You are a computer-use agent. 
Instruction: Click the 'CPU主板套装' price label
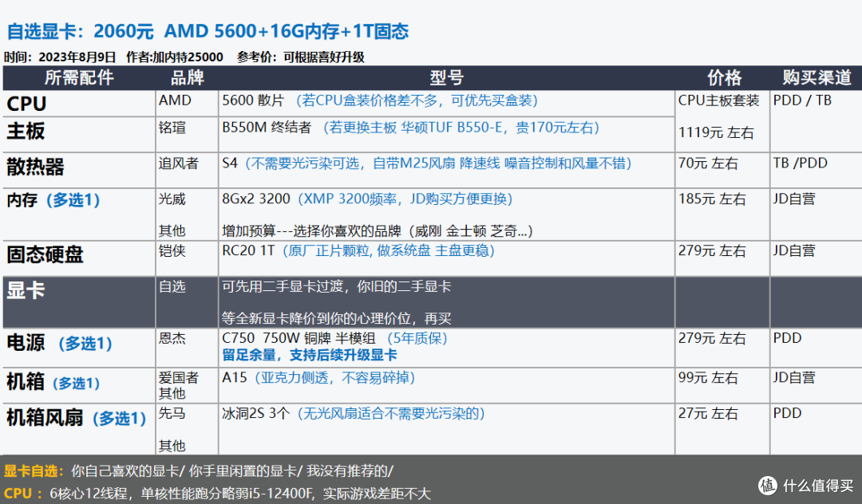coord(718,100)
